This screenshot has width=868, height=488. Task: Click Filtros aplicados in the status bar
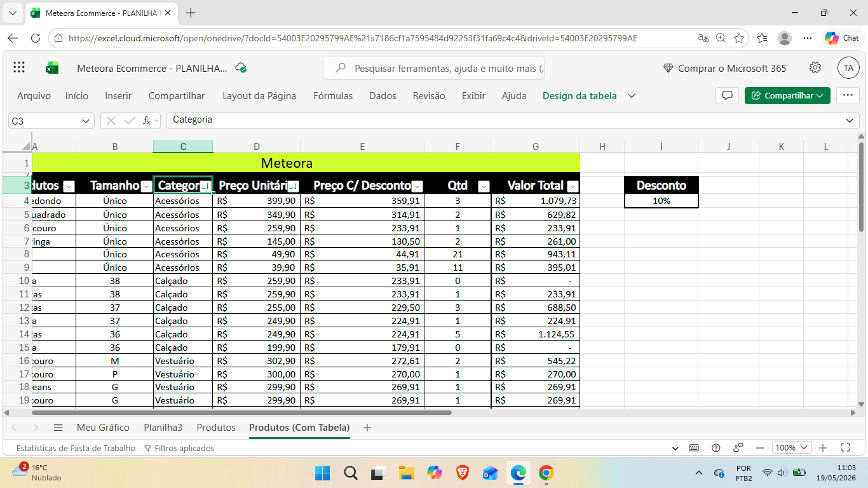[179, 448]
